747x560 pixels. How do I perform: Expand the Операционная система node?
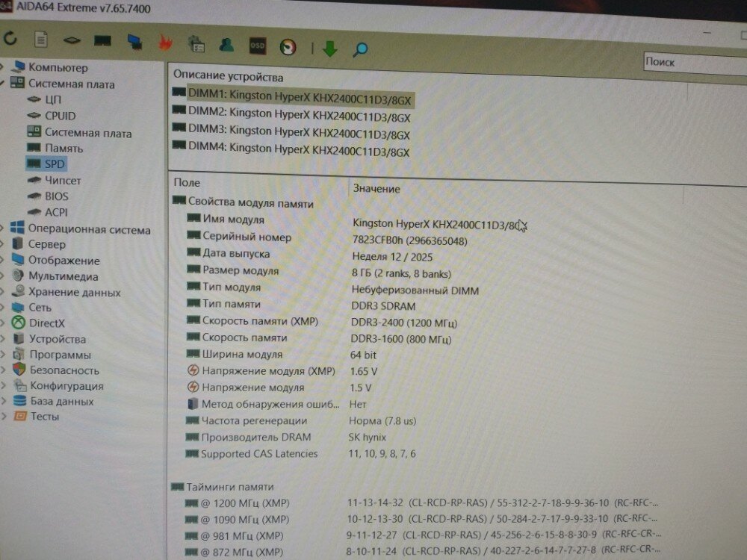[2, 228]
